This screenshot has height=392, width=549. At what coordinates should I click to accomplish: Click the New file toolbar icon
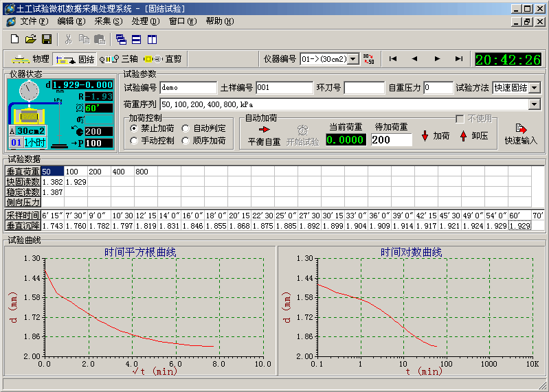[x=14, y=39]
